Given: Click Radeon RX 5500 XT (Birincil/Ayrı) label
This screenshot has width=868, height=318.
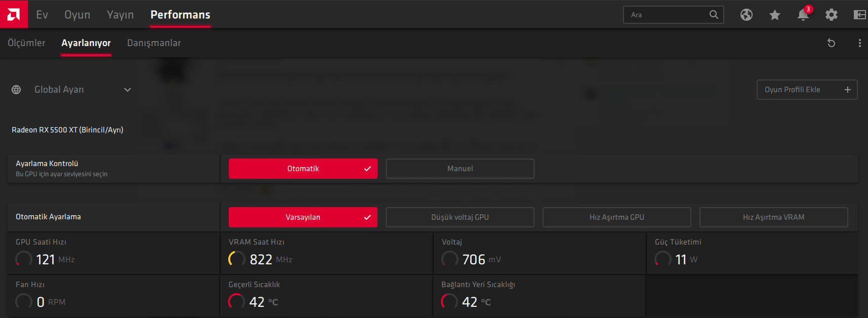Looking at the screenshot, I should (67, 130).
